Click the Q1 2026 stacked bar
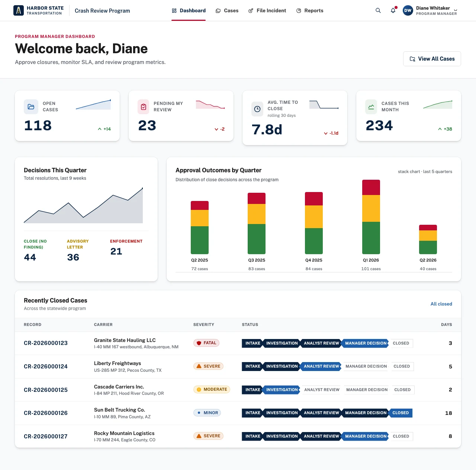The width and height of the screenshot is (476, 470). [371, 217]
